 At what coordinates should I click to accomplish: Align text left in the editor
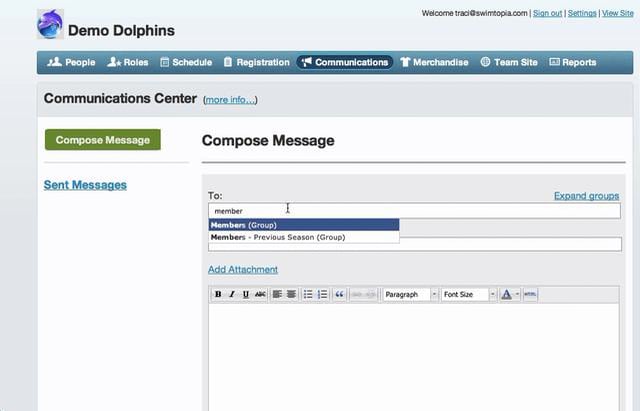(x=277, y=294)
